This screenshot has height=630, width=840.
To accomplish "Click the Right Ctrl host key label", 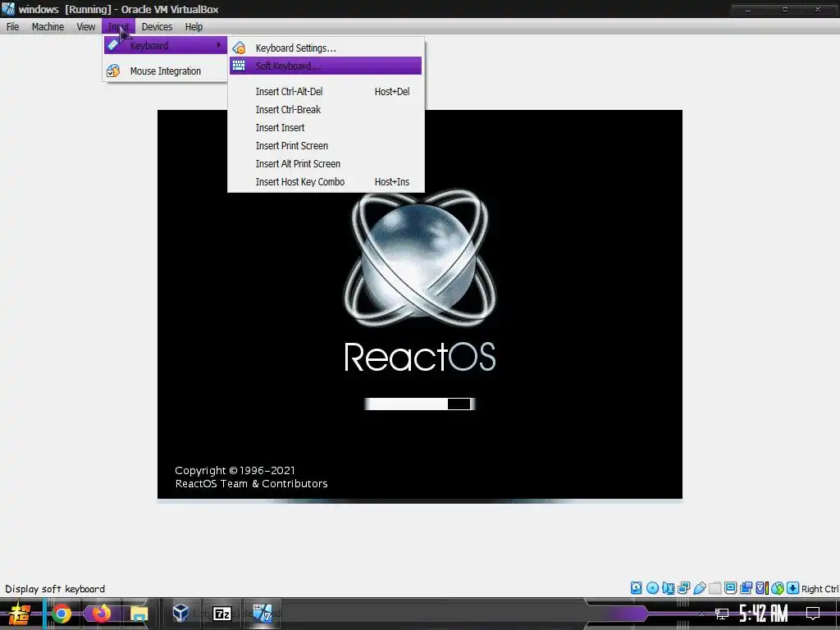I will click(x=819, y=589).
